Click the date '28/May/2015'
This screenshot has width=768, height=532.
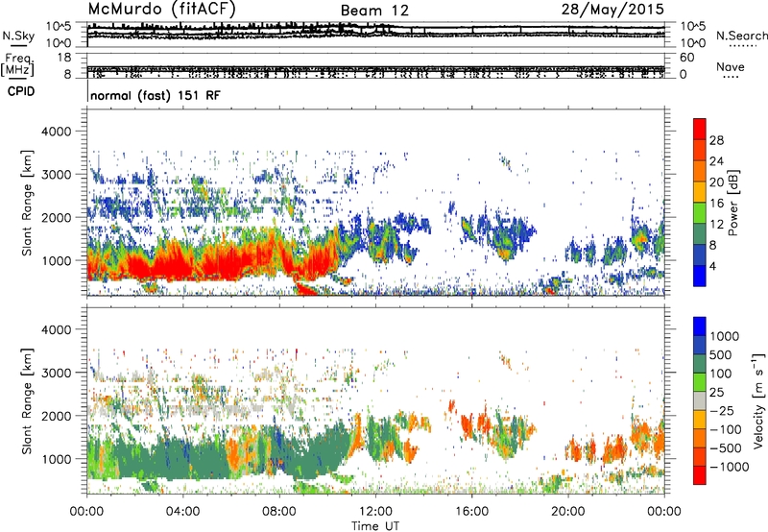(x=612, y=9)
